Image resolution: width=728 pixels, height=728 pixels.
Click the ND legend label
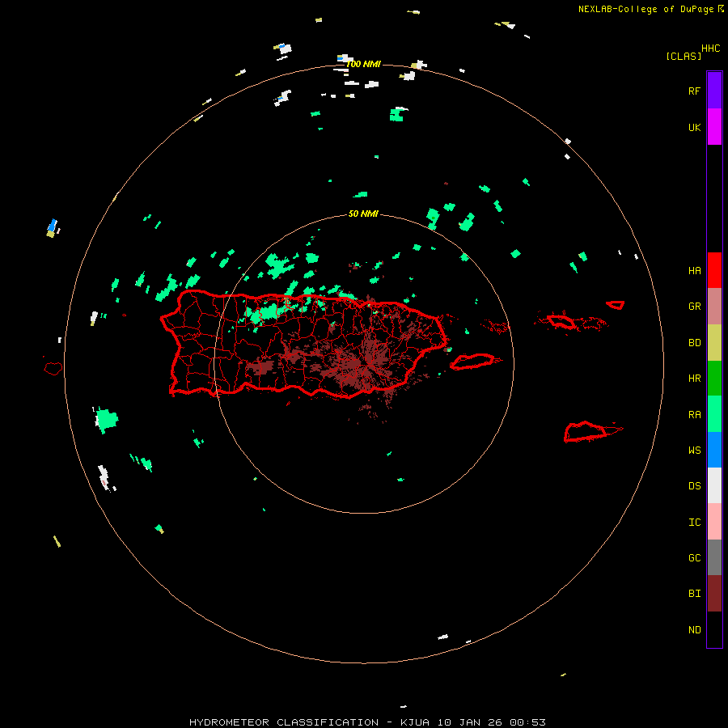click(694, 630)
